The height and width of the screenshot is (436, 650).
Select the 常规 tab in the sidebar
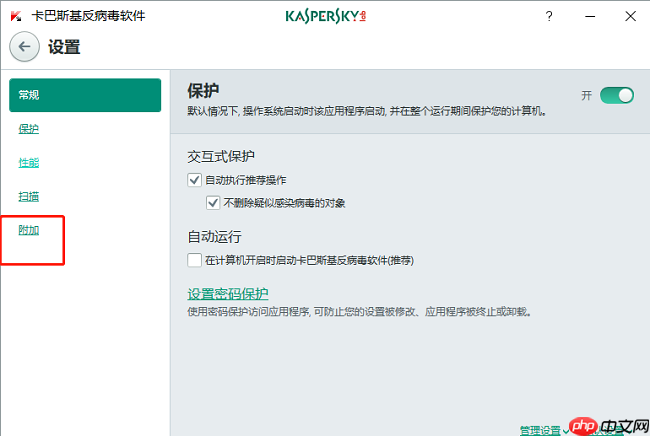85,95
